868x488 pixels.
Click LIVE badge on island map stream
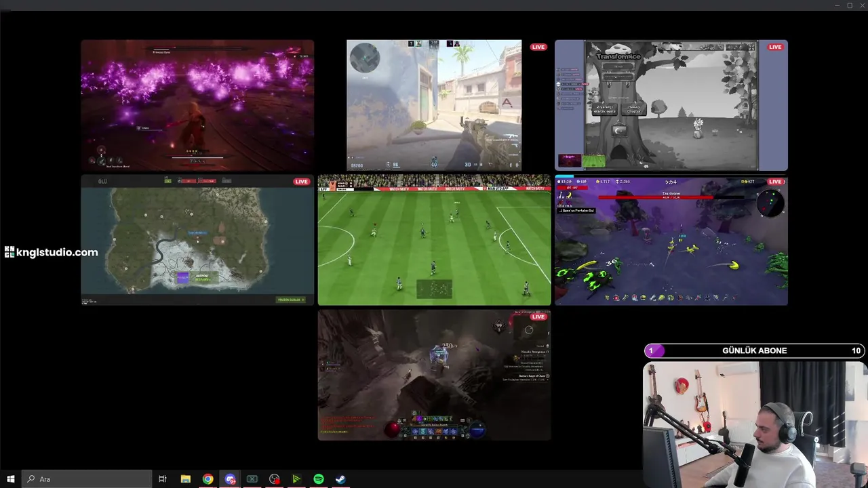click(301, 182)
